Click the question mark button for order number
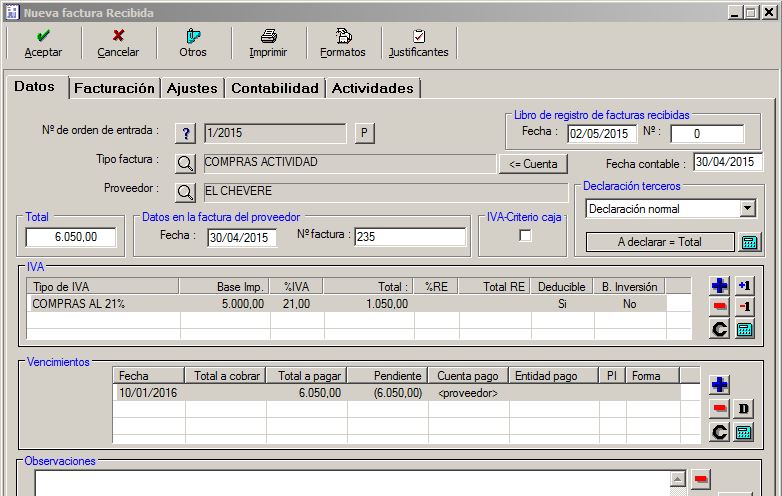 click(186, 133)
